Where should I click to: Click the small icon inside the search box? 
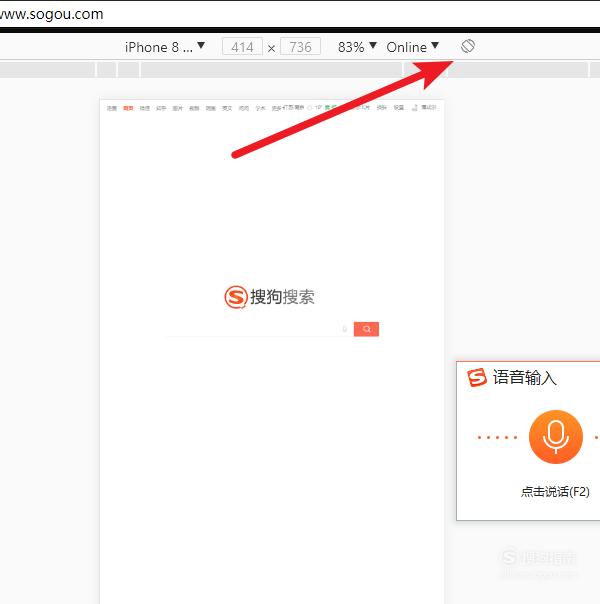point(345,329)
